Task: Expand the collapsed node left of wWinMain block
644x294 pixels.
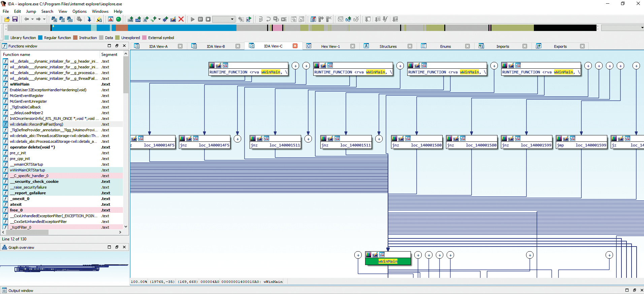Action: coord(358,255)
